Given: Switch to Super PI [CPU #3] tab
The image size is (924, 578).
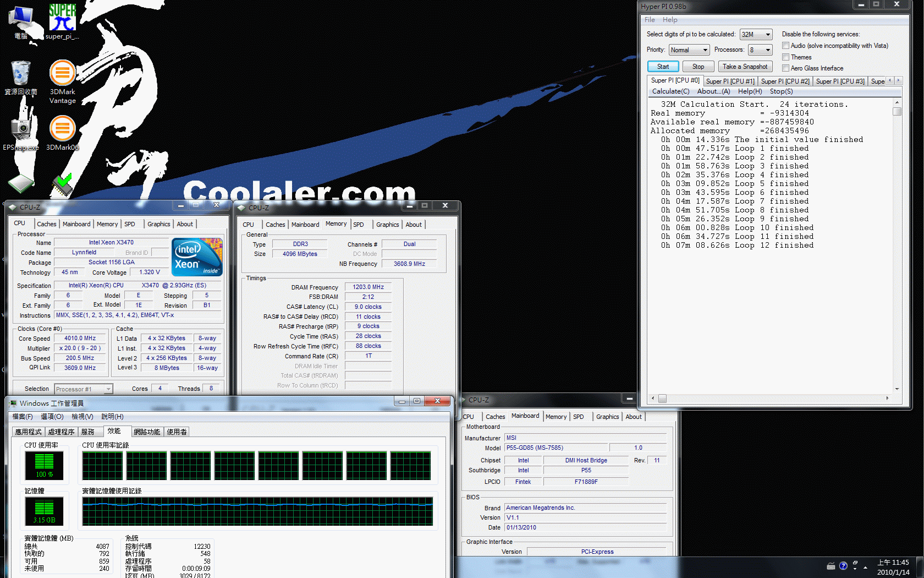Looking at the screenshot, I should (x=840, y=81).
